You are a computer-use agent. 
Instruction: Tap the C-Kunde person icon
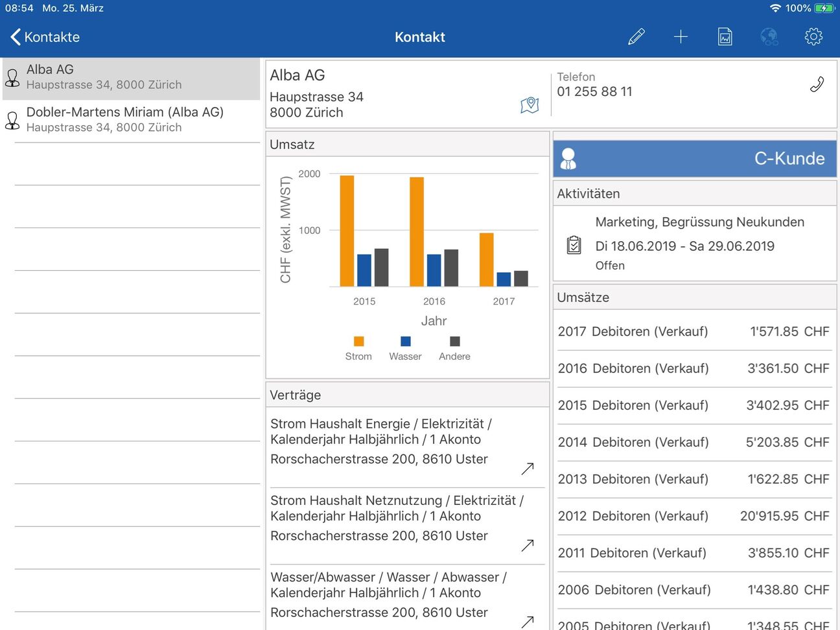tap(568, 159)
